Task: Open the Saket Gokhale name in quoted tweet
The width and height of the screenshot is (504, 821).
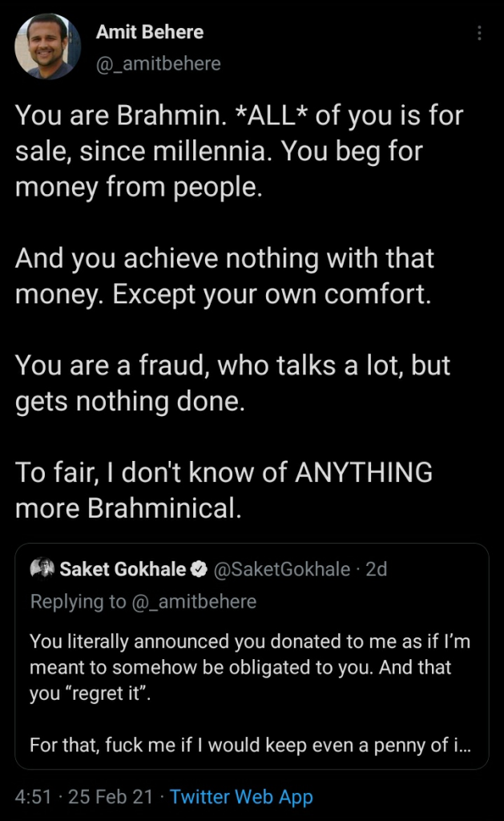Action: click(x=122, y=569)
